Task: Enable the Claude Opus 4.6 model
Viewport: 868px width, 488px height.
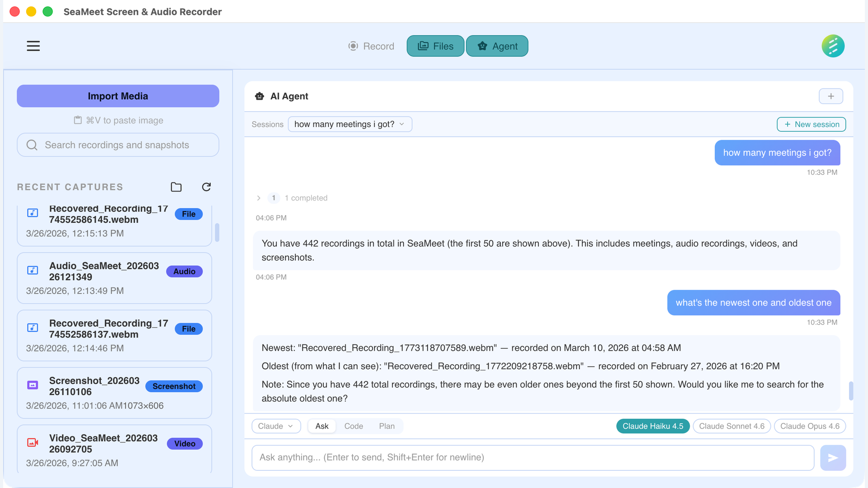Action: pyautogui.click(x=810, y=426)
